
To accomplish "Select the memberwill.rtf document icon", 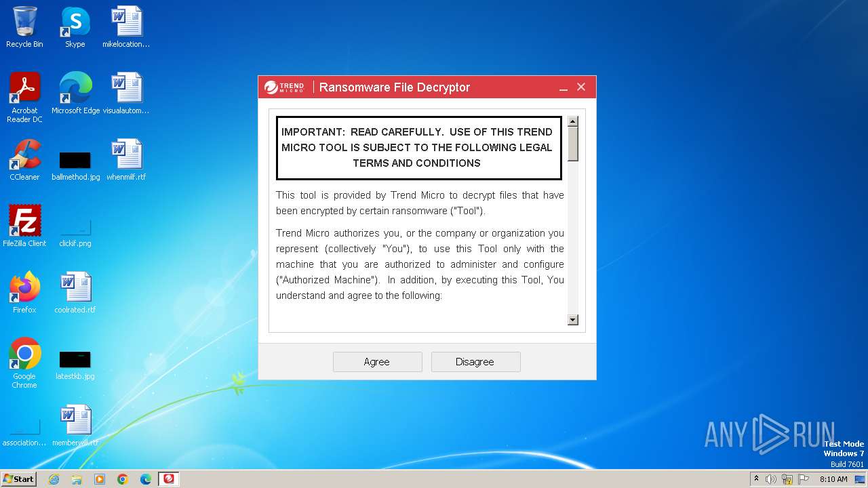I will tap(75, 426).
